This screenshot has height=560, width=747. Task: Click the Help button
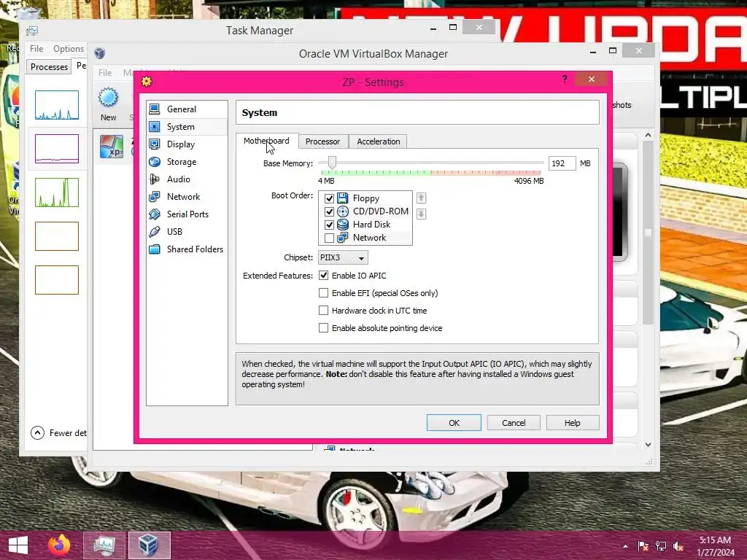point(572,423)
